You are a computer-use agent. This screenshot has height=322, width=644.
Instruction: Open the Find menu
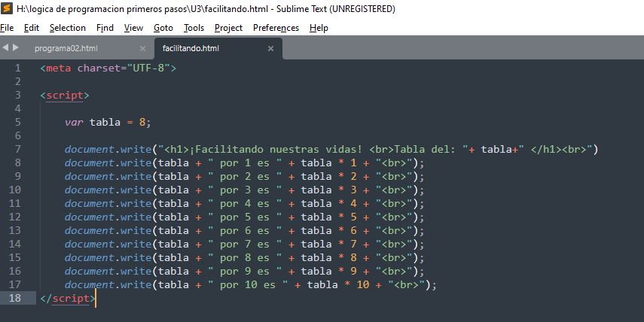pyautogui.click(x=105, y=28)
